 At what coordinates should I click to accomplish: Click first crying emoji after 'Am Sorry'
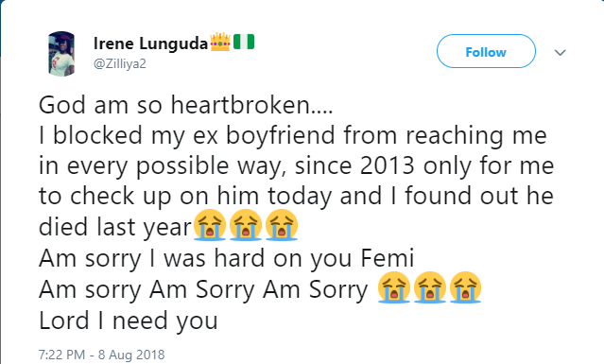coord(393,287)
